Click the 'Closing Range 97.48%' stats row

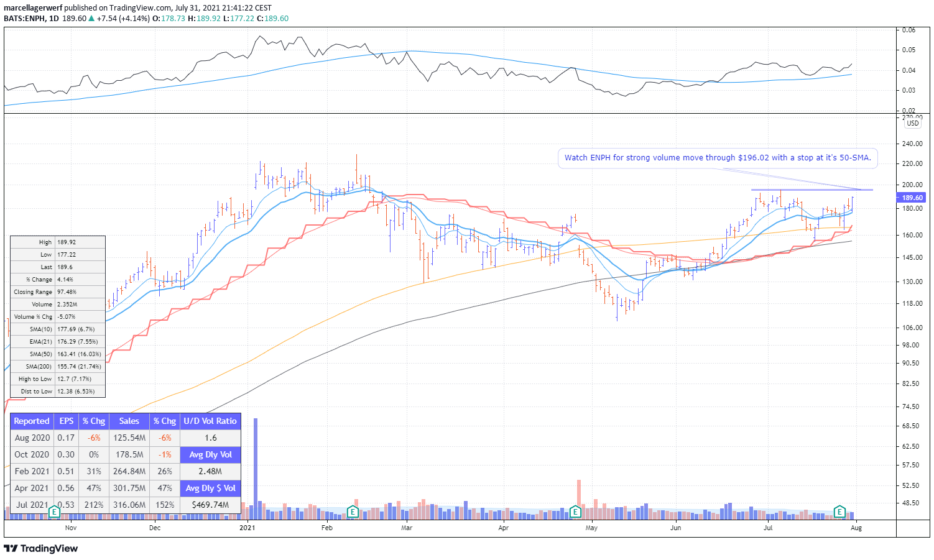click(58, 292)
